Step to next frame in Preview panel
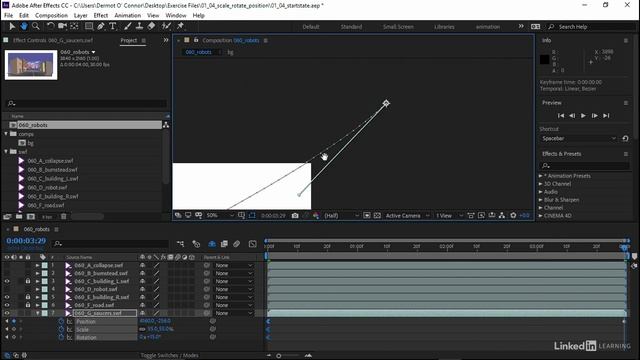Viewport: 640px width, 360px height. 595,116
